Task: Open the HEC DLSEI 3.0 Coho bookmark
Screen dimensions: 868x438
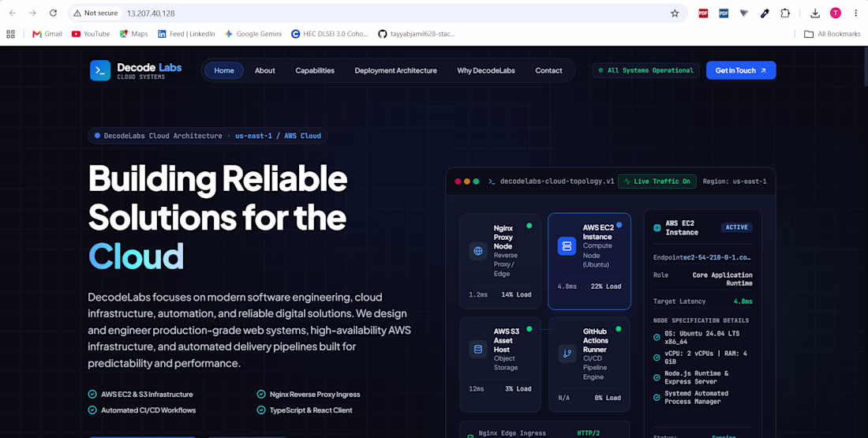Action: coord(329,34)
